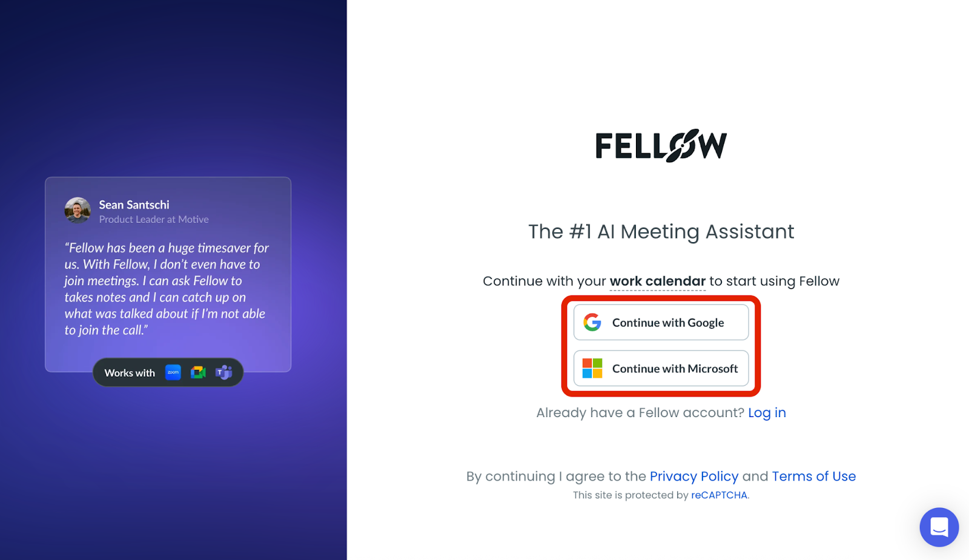Screen dimensions: 969x560
Task: Click the Fellow logo
Action: pos(660,145)
